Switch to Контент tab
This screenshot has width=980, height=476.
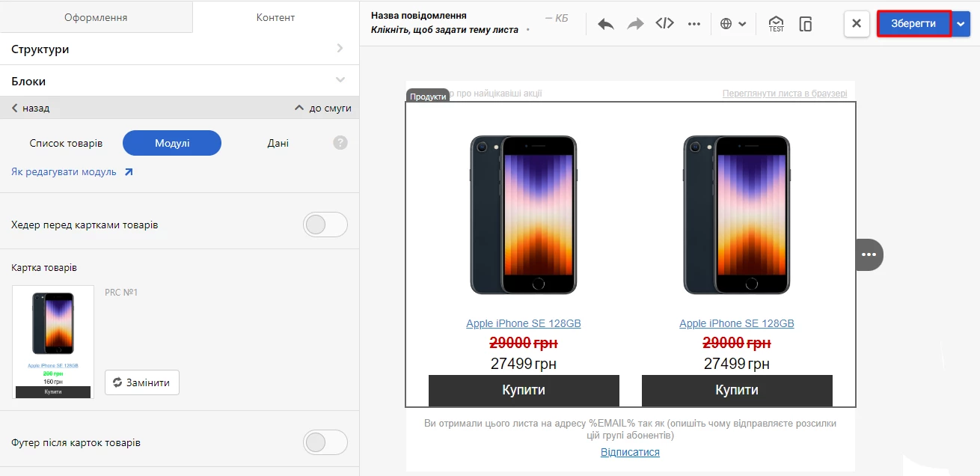(x=275, y=17)
